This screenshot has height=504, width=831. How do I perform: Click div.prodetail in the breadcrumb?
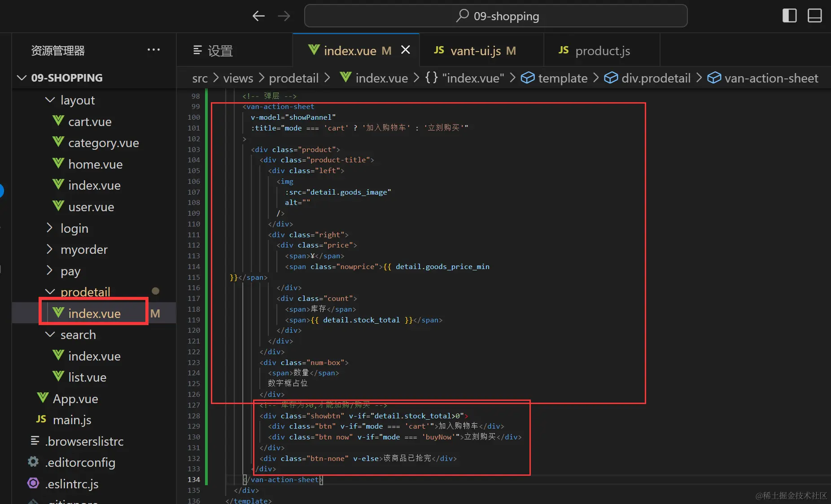[647, 78]
